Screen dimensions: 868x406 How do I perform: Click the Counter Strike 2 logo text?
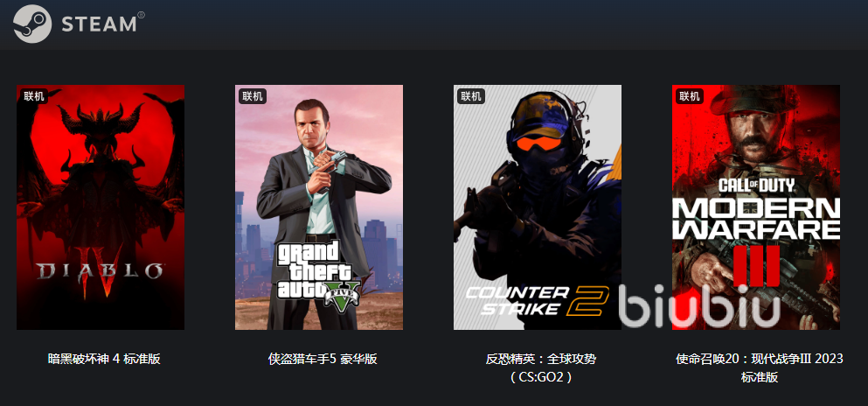(x=537, y=300)
